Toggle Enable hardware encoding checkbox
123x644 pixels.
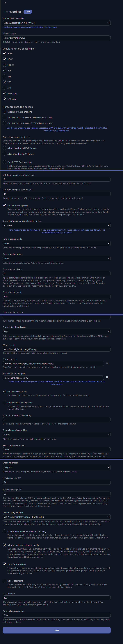tap(4, 112)
